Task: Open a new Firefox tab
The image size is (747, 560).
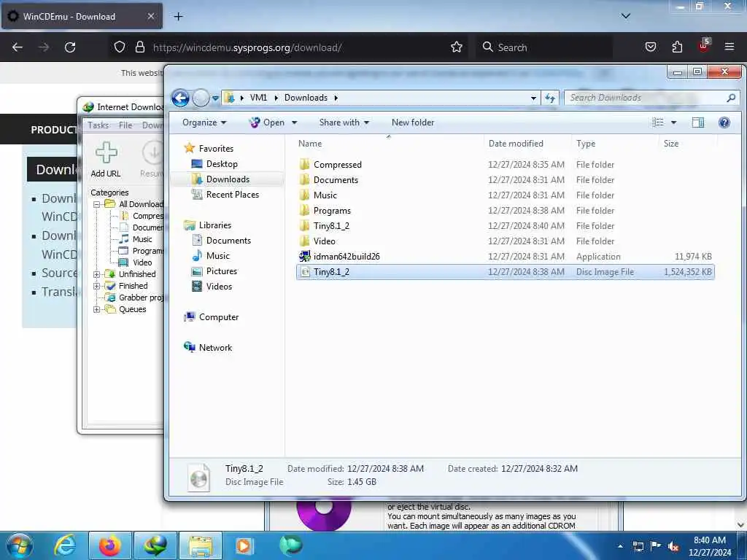Action: (x=178, y=17)
